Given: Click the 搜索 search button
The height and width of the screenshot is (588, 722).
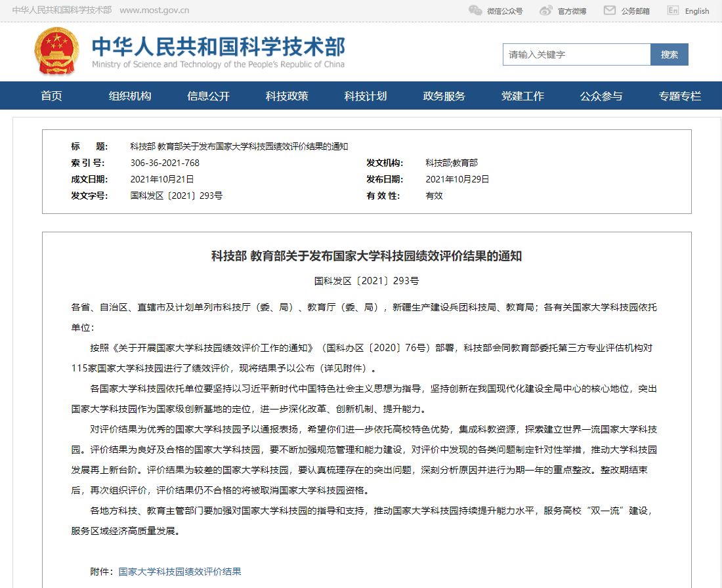Looking at the screenshot, I should point(669,54).
